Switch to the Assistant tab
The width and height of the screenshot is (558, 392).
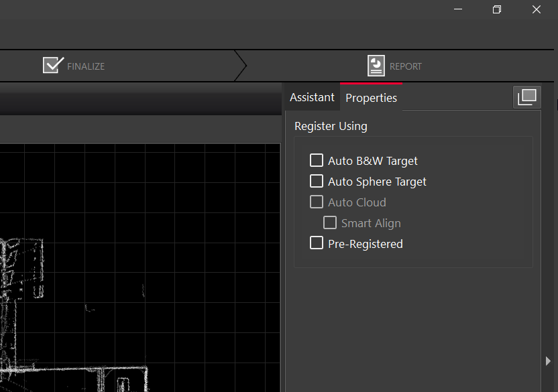[x=312, y=97]
